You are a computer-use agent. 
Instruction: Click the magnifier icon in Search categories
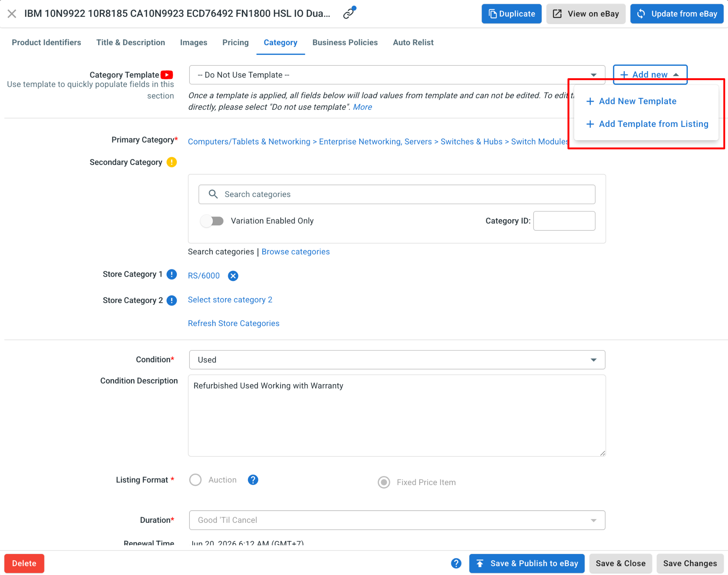(x=213, y=194)
